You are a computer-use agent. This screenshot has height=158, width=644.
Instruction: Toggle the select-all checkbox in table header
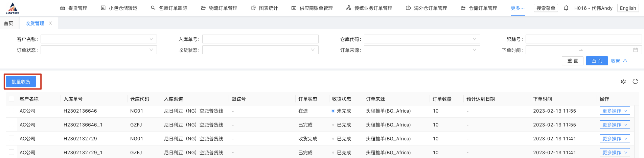point(11,99)
